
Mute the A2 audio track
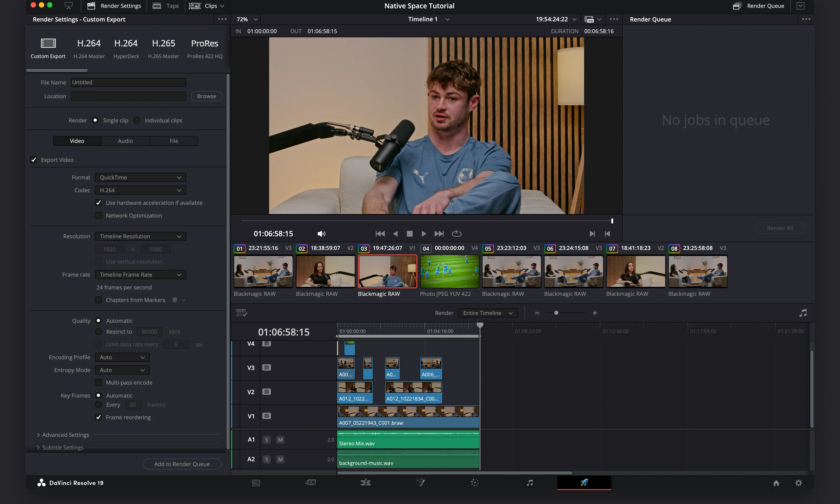[280, 459]
